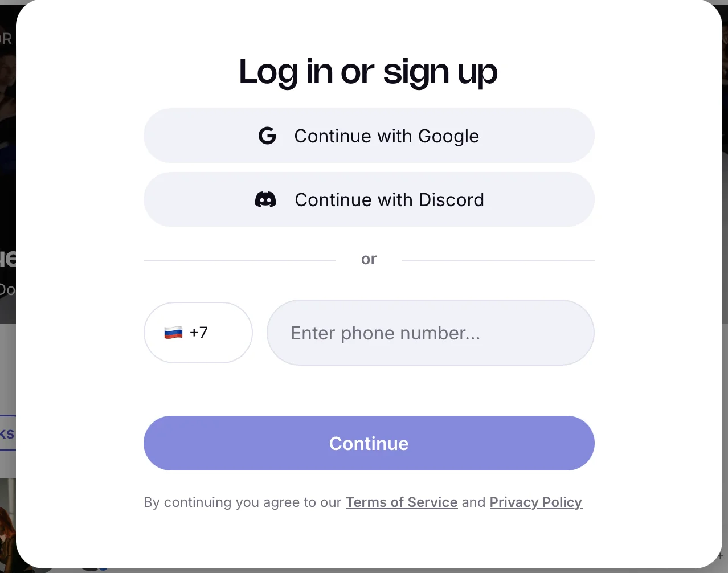Open the Terms of Service link
This screenshot has width=728, height=573.
tap(402, 502)
